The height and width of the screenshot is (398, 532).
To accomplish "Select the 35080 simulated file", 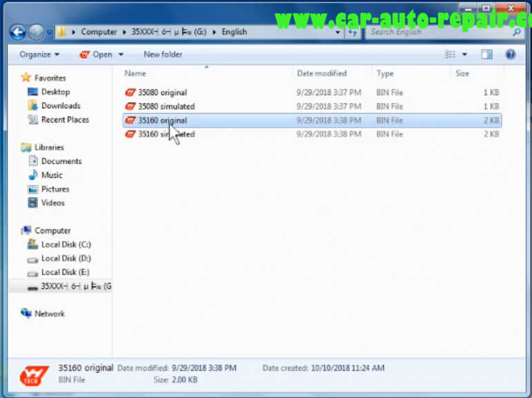I will tap(312, 106).
